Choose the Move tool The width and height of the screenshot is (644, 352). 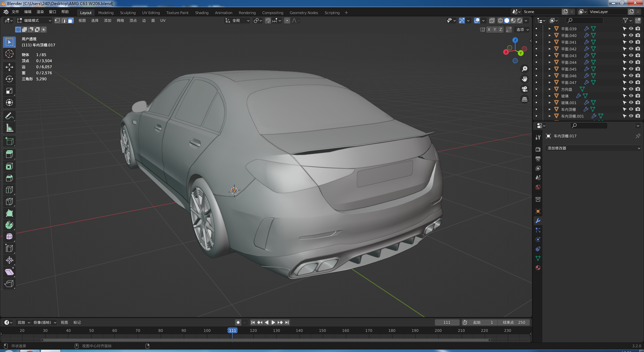click(9, 67)
